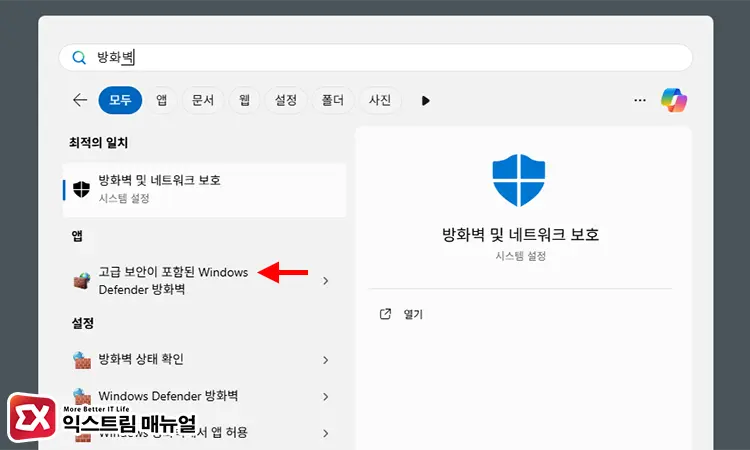
Task: Click the firewall globe icon of 고급 보안
Action: pyautogui.click(x=82, y=281)
